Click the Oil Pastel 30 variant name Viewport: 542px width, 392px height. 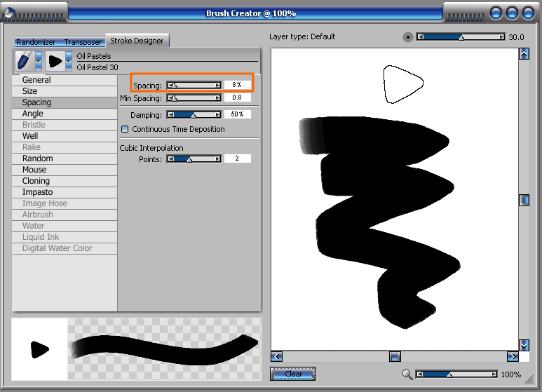tap(97, 67)
